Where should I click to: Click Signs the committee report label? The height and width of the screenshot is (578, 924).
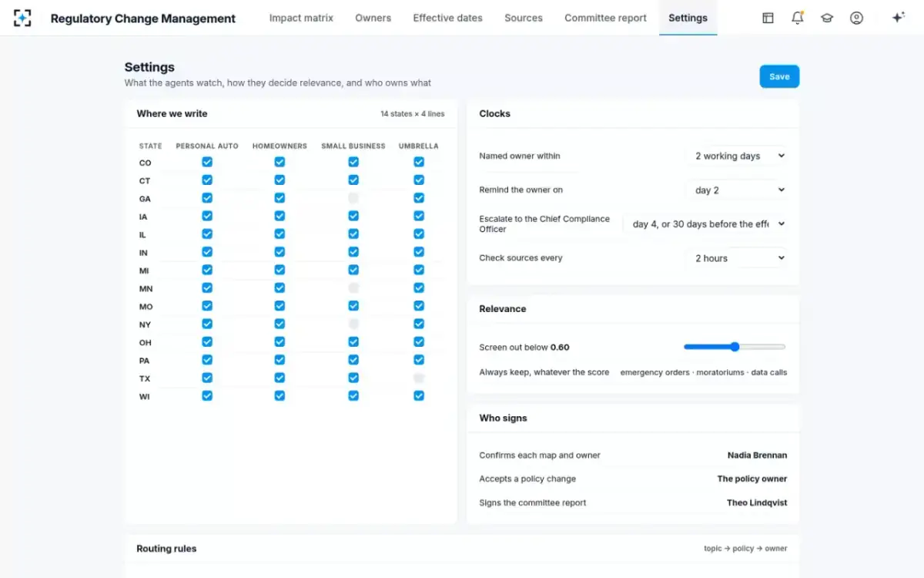[x=533, y=503]
